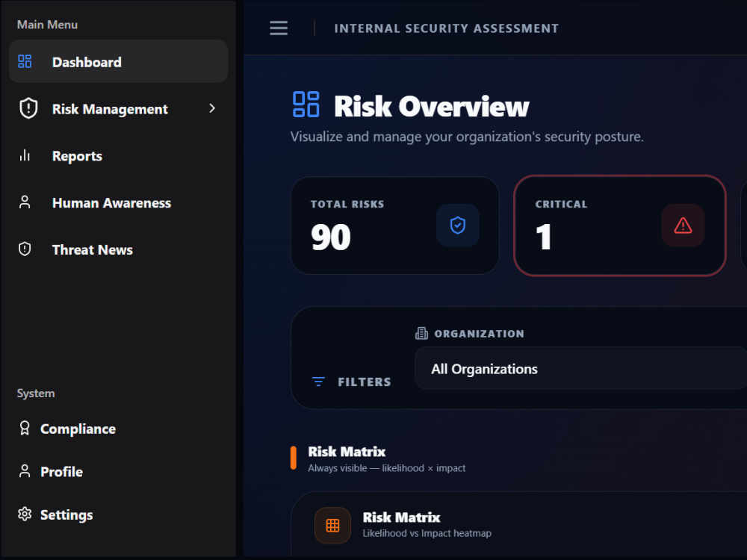Click the red warning triangle icon in Critical card
The image size is (747, 560).
(x=684, y=225)
